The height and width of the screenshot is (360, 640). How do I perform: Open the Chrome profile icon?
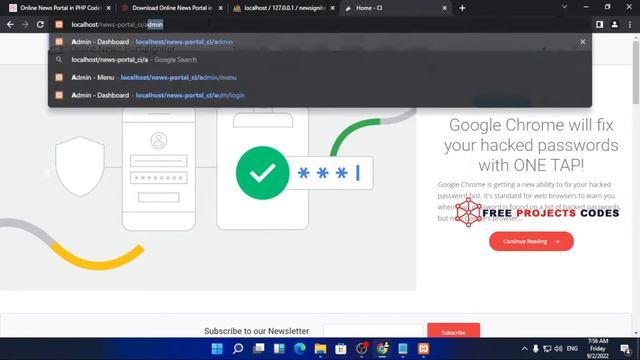point(614,24)
